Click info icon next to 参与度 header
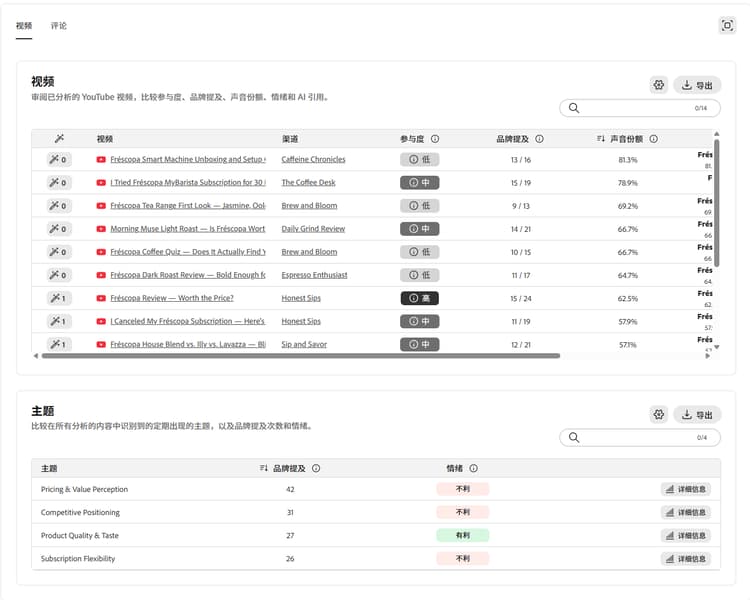This screenshot has width=750, height=600. [x=435, y=139]
